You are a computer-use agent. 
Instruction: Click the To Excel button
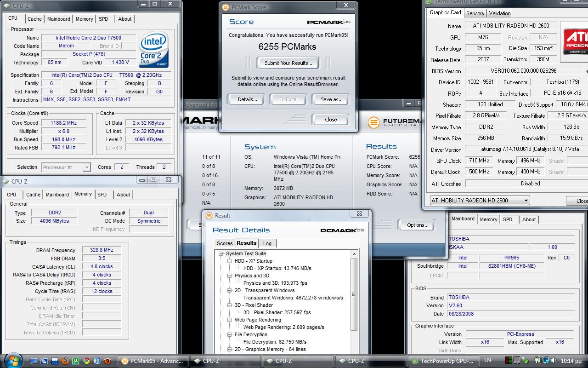288,99
